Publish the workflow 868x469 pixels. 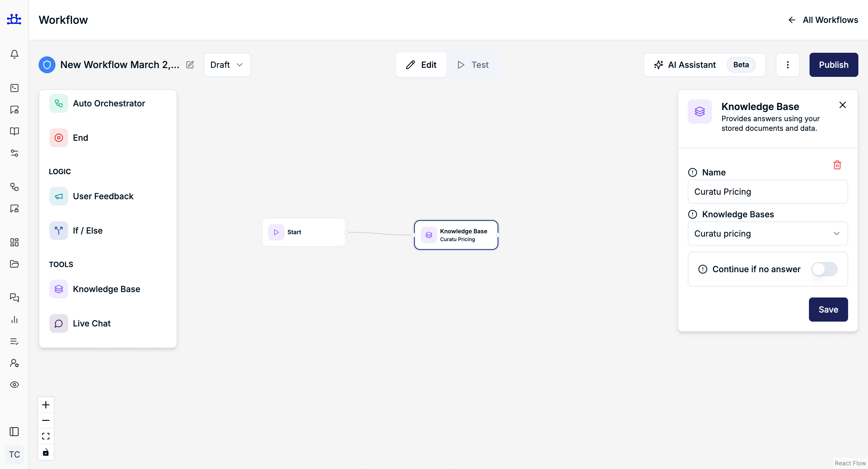click(x=834, y=65)
